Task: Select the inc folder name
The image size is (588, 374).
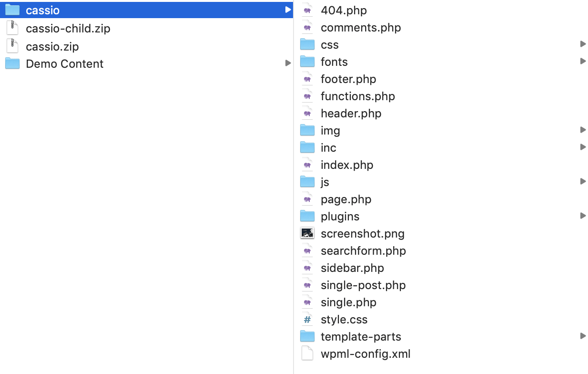Action: pyautogui.click(x=328, y=148)
